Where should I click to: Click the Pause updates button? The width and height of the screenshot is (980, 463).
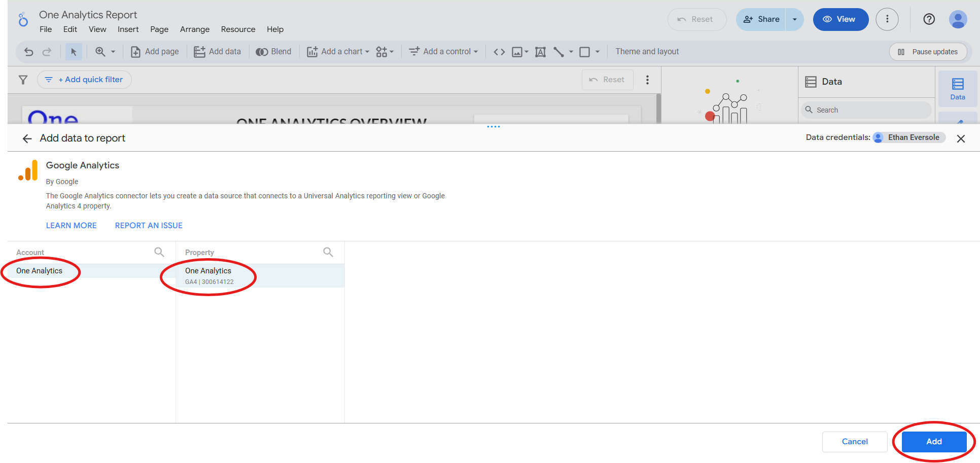[x=928, y=52]
